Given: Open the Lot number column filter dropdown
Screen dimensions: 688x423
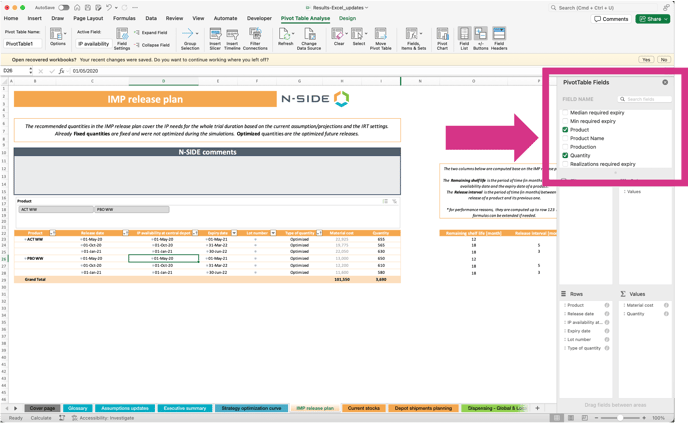Looking at the screenshot, I should (273, 233).
